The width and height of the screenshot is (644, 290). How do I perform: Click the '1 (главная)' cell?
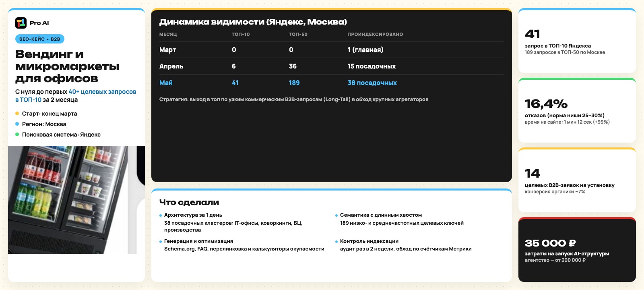[x=365, y=50]
